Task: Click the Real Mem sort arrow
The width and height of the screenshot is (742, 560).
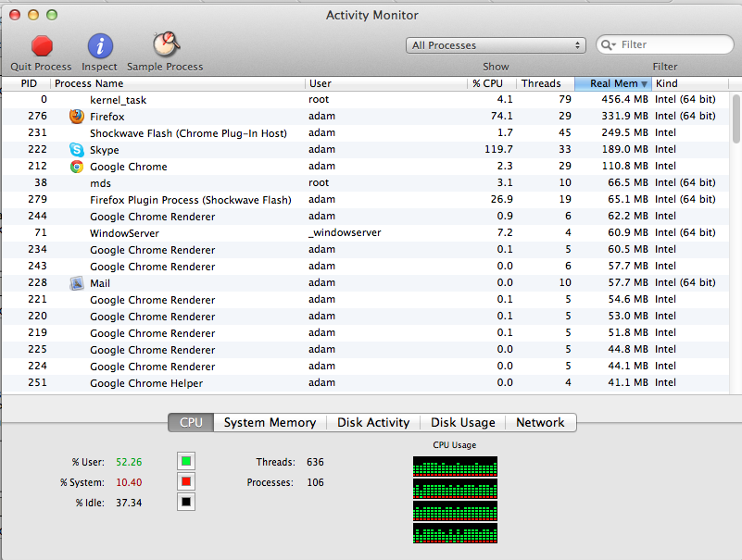Action: 644,83
